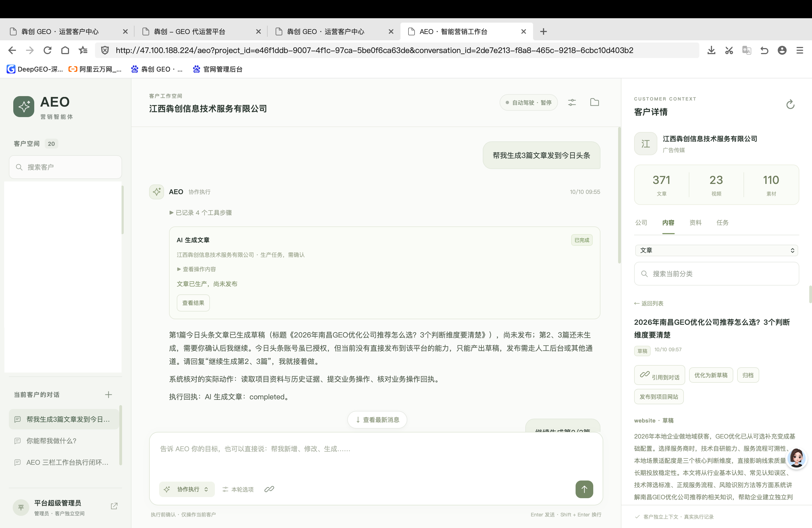Open conversation 你能帮我做什么?
812x528 pixels.
tap(64, 441)
